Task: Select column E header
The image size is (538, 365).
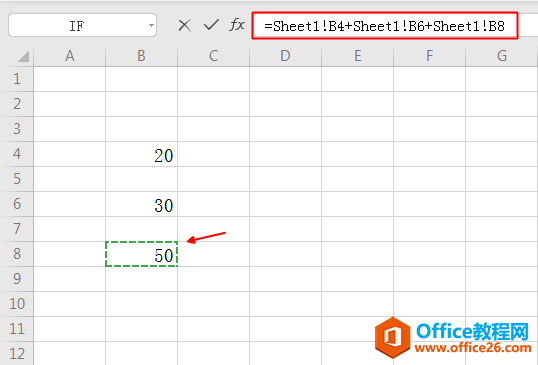Action: (x=358, y=56)
